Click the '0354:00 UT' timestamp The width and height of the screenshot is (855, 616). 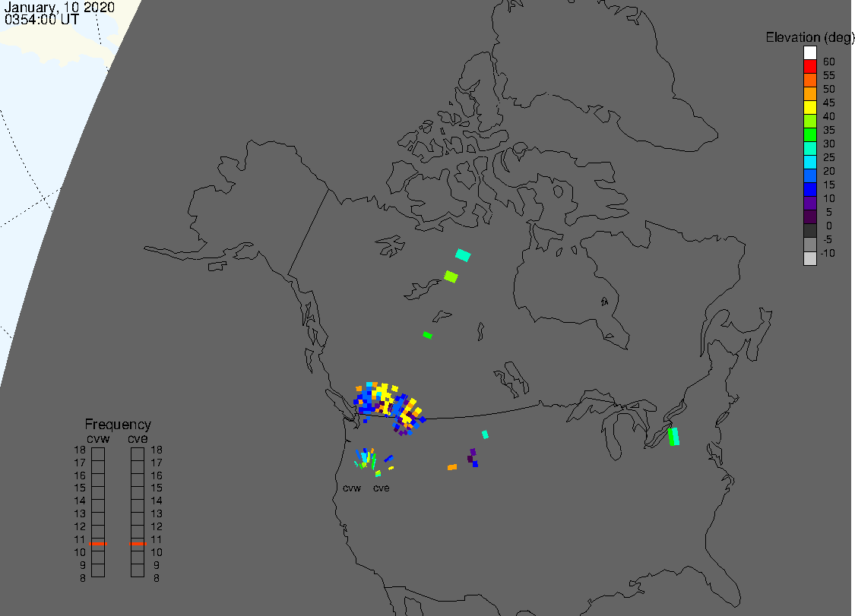[42, 19]
